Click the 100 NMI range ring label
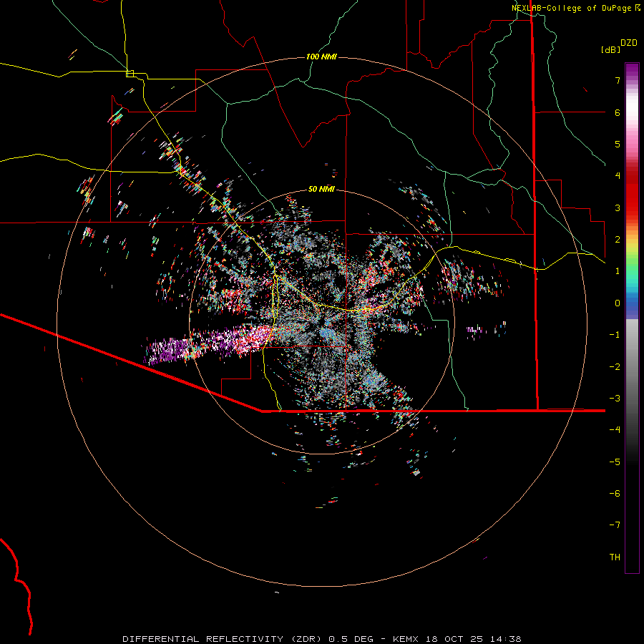Viewport: 644px width, 644px height. 321,57
